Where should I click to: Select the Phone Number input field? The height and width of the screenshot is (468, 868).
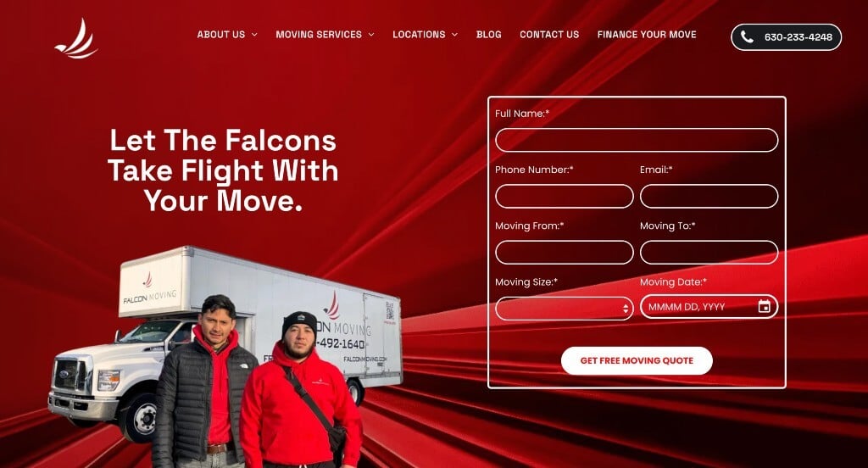coord(564,196)
